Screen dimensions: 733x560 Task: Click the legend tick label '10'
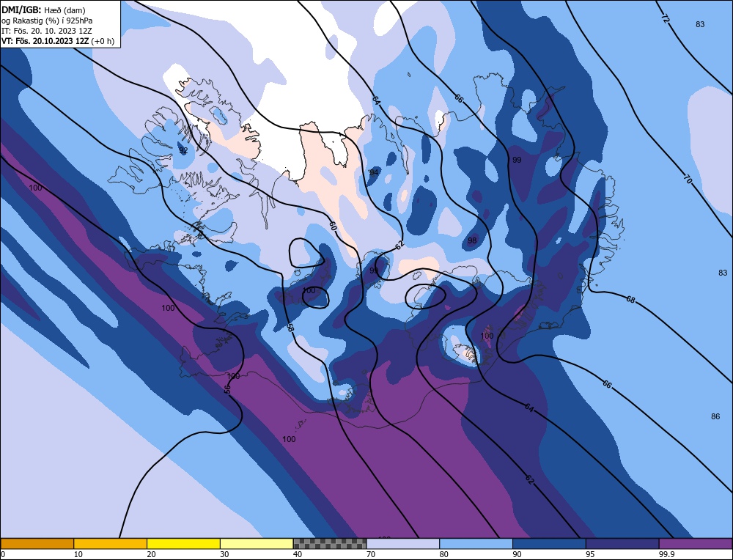tap(78, 554)
